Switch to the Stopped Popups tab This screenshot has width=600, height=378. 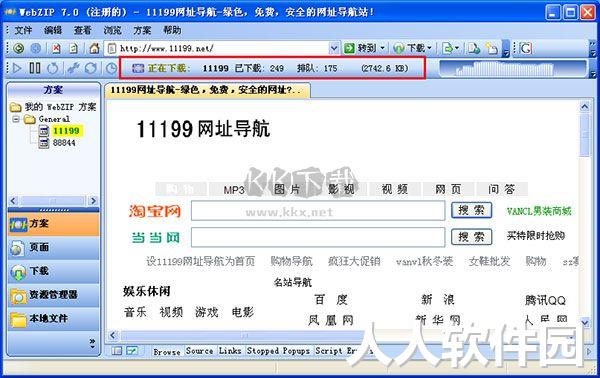pos(278,350)
